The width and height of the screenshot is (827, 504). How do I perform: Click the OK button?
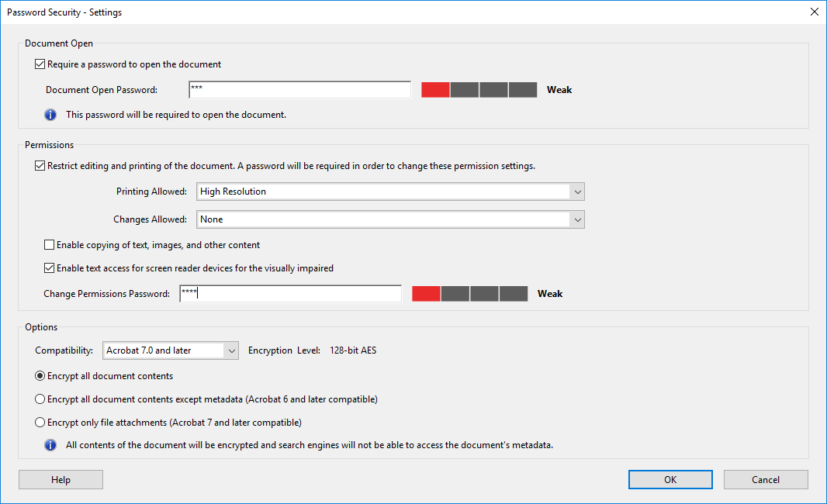click(670, 480)
